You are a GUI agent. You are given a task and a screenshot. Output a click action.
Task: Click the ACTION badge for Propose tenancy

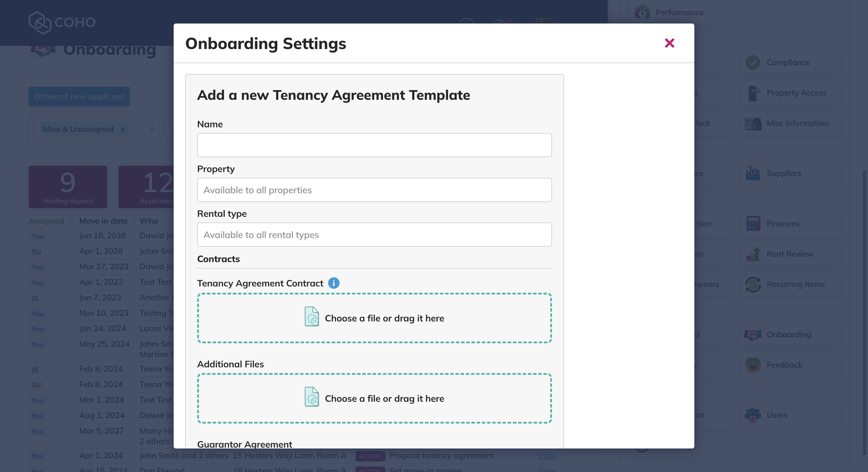(370, 456)
